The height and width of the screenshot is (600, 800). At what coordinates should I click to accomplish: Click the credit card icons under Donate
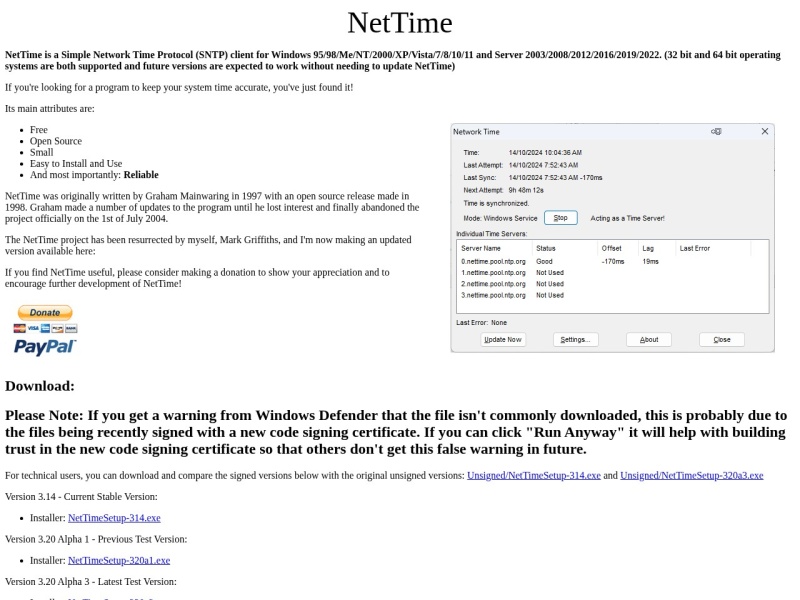click(45, 328)
